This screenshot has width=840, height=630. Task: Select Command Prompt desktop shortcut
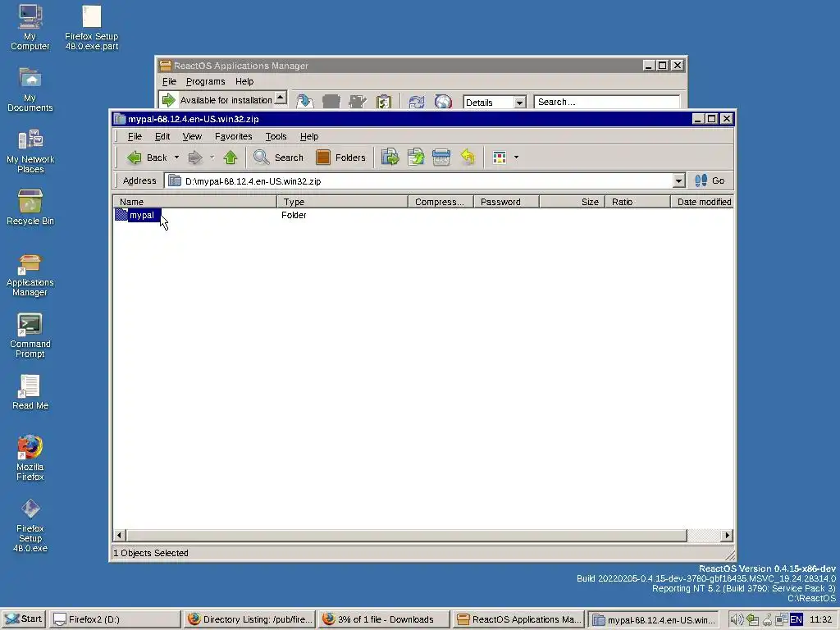tap(30, 336)
